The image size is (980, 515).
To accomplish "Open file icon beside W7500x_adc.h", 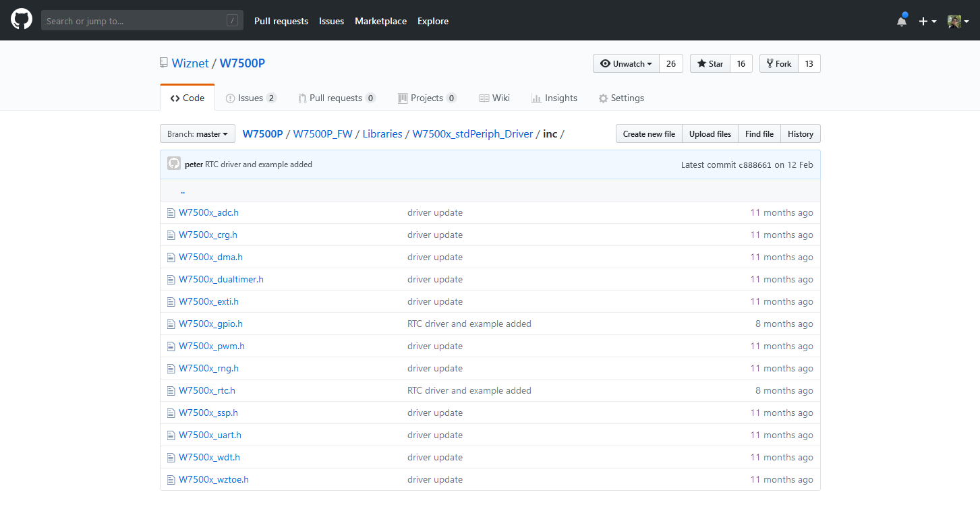I will pos(171,213).
